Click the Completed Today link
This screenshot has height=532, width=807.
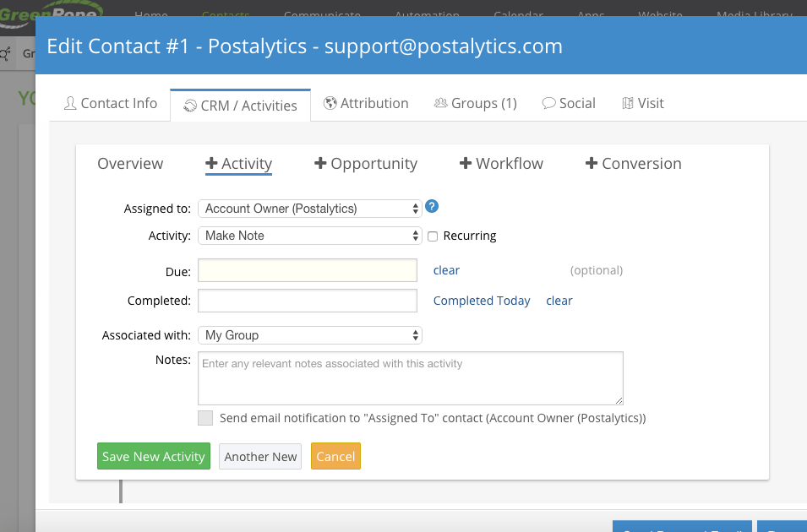point(482,301)
